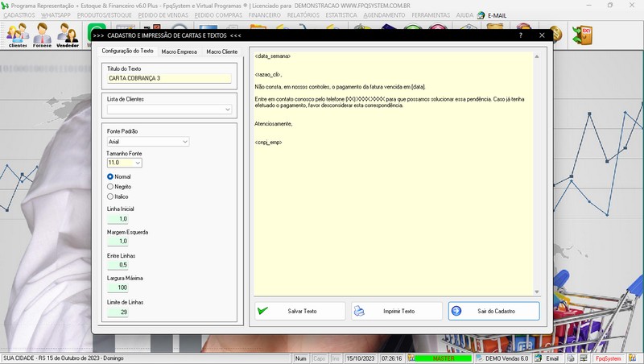Click the 07:26:16 time in status bar
The width and height of the screenshot is (644, 364).
point(391,358)
